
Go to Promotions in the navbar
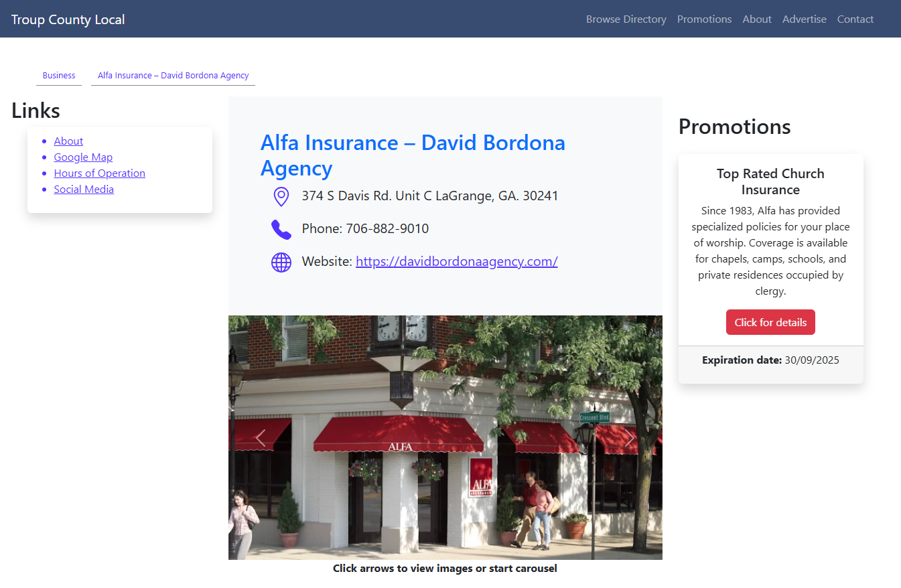pos(704,19)
